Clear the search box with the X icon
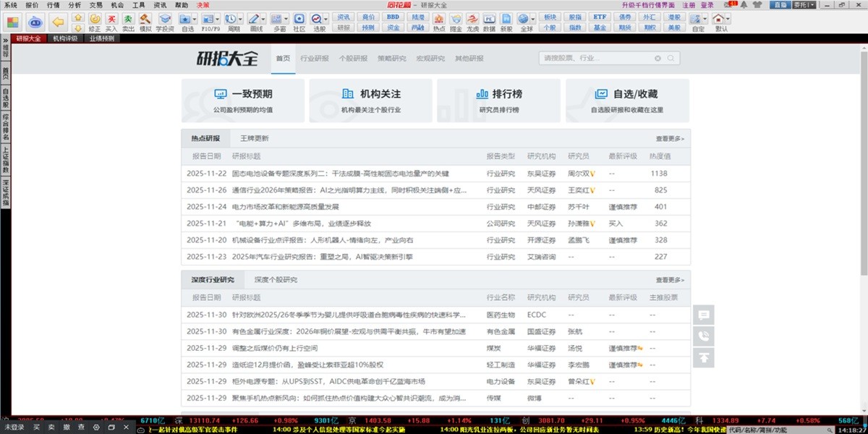This screenshot has height=434, width=868. coord(658,59)
